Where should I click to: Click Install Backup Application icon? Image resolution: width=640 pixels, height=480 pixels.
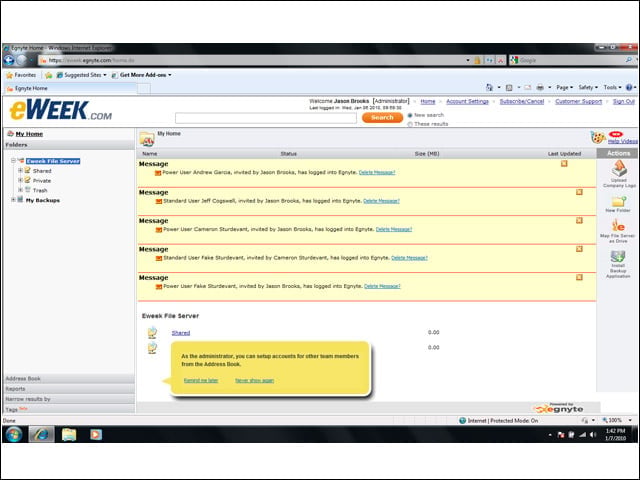618,256
